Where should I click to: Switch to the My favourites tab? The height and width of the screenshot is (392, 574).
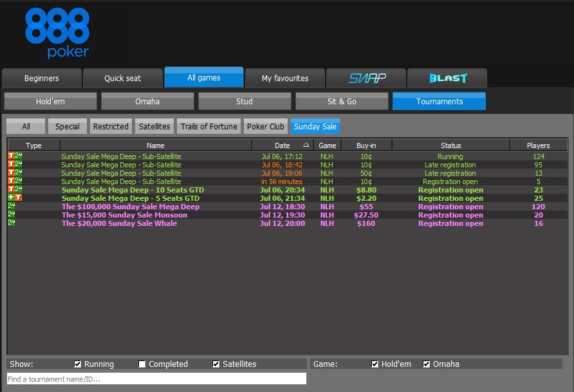[285, 78]
